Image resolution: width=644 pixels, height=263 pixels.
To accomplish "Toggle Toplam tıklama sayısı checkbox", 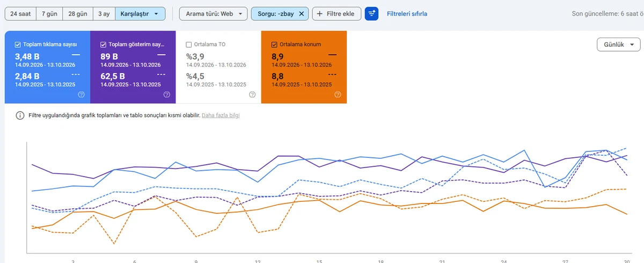I will tap(18, 44).
